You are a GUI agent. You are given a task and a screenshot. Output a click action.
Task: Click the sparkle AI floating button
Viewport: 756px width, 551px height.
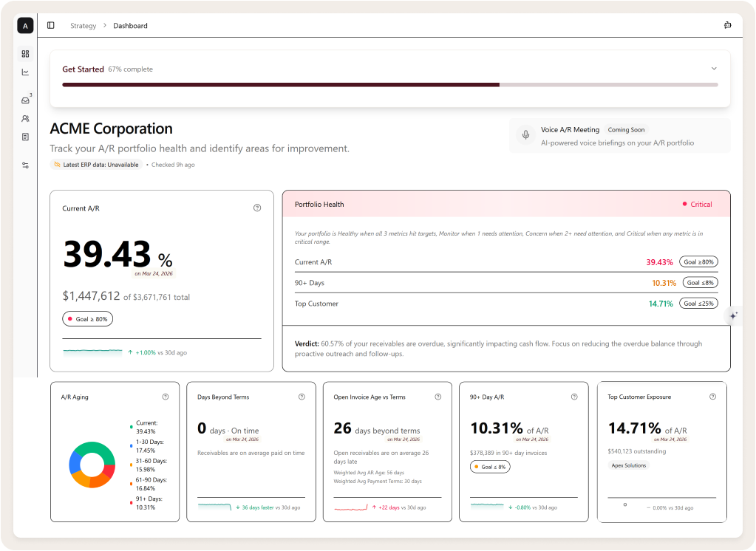(x=733, y=315)
